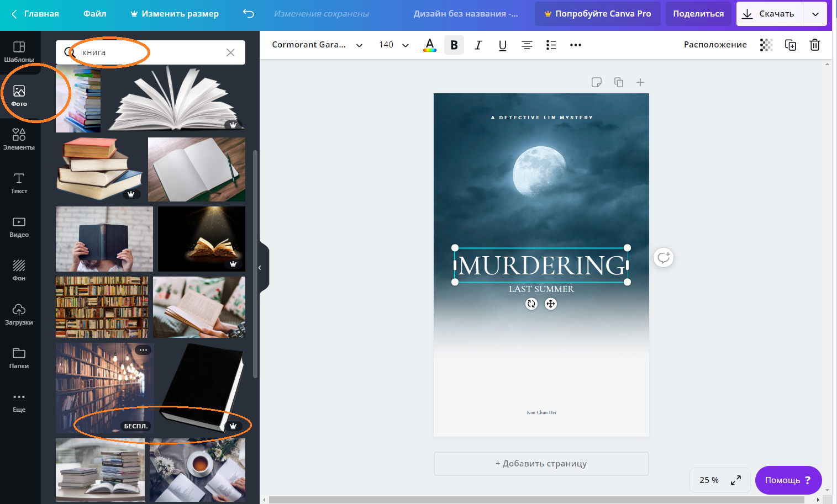Delete selected element with trash icon
Image resolution: width=837 pixels, height=504 pixels.
(x=814, y=45)
